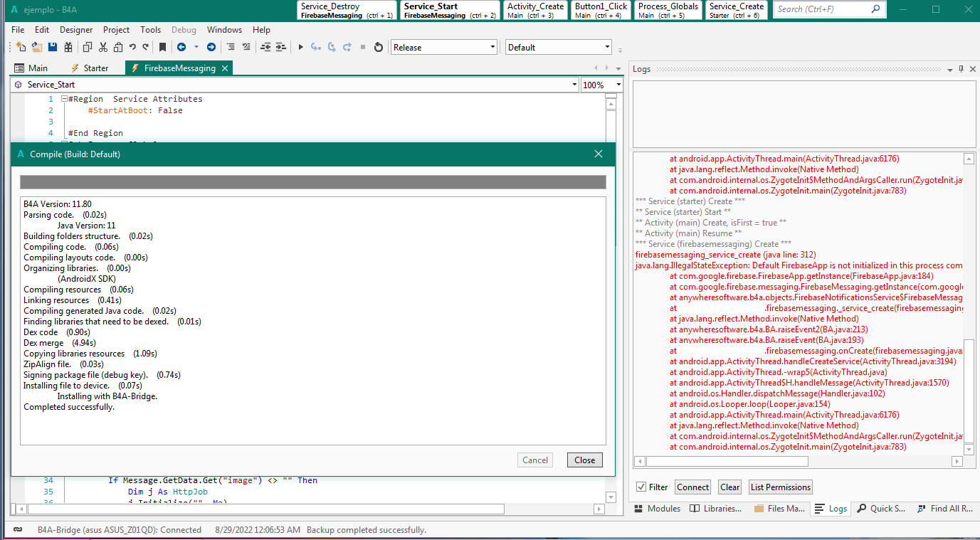Collapse the Service Attributes region on line 1
Screen dimensions: 980x540
click(x=64, y=99)
